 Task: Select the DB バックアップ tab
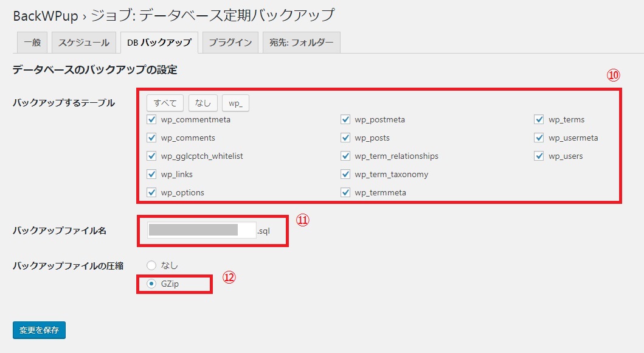[159, 43]
